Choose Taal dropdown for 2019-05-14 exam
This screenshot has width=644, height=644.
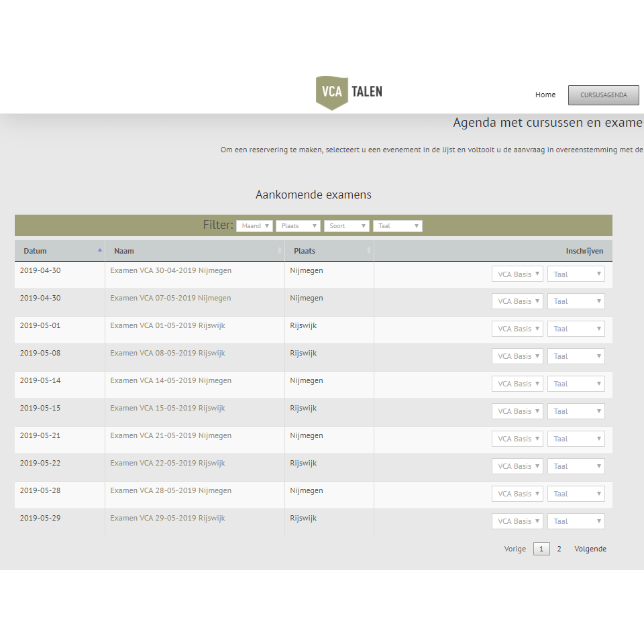pyautogui.click(x=576, y=384)
